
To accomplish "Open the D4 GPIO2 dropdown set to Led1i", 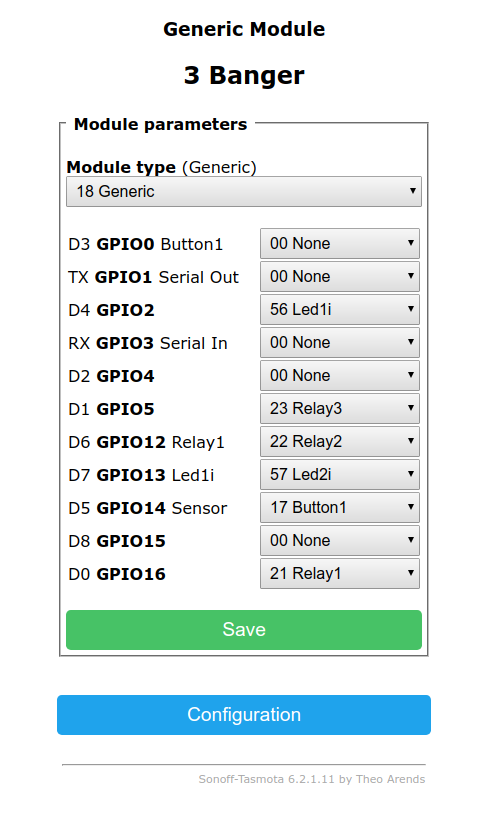I will point(339,309).
